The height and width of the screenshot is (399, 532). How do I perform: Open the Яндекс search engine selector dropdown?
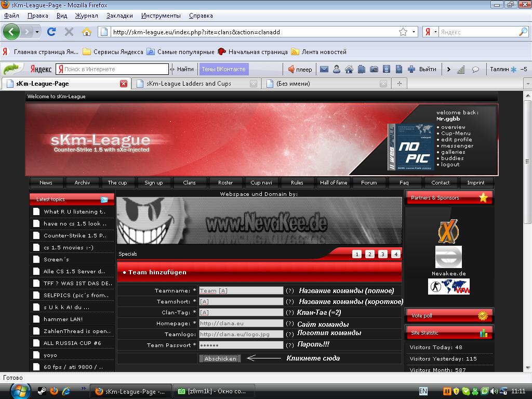tap(435, 32)
